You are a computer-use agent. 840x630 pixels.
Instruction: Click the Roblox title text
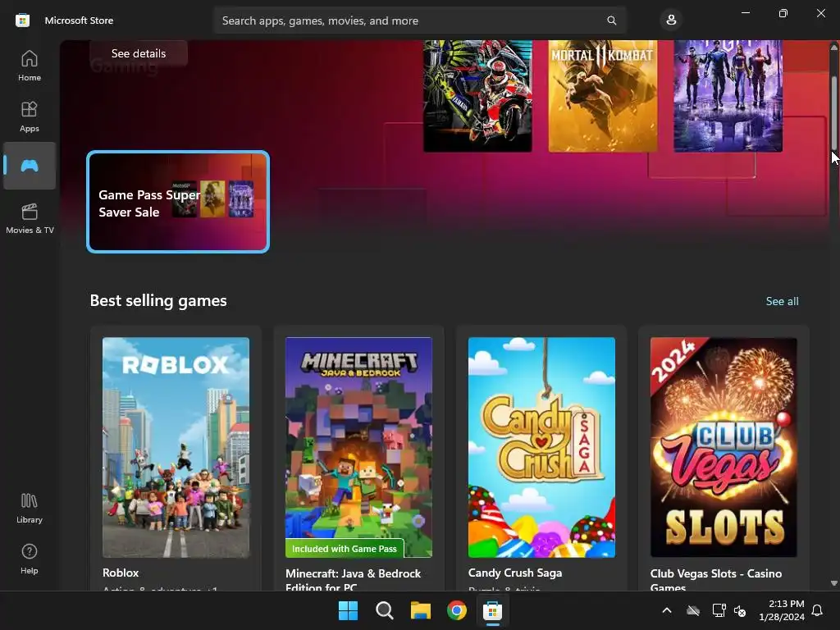coord(121,573)
